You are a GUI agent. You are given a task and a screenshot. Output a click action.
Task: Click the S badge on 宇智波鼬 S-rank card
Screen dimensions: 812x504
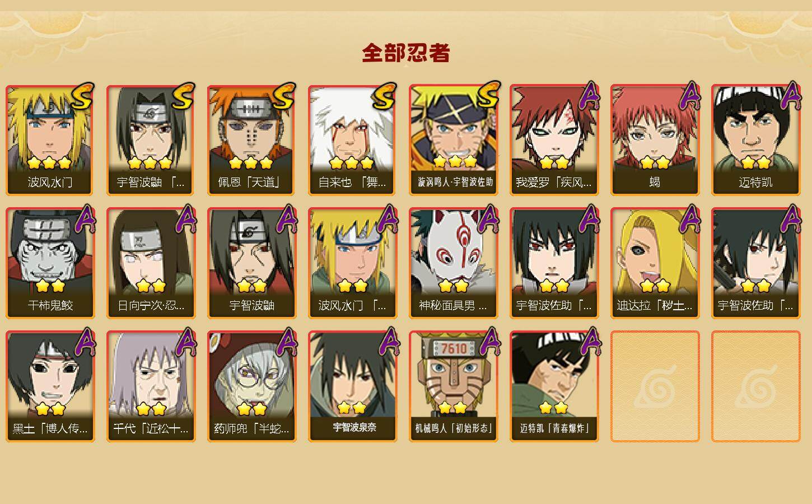coord(183,97)
